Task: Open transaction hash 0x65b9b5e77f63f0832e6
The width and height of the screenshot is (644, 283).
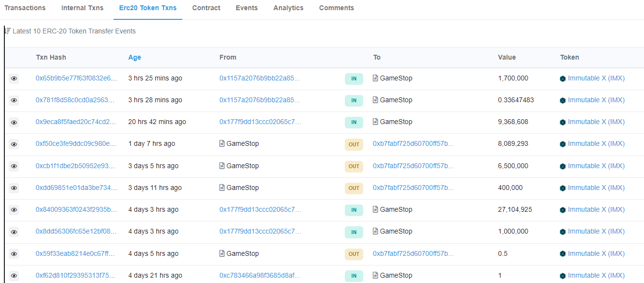Action: click(x=76, y=78)
